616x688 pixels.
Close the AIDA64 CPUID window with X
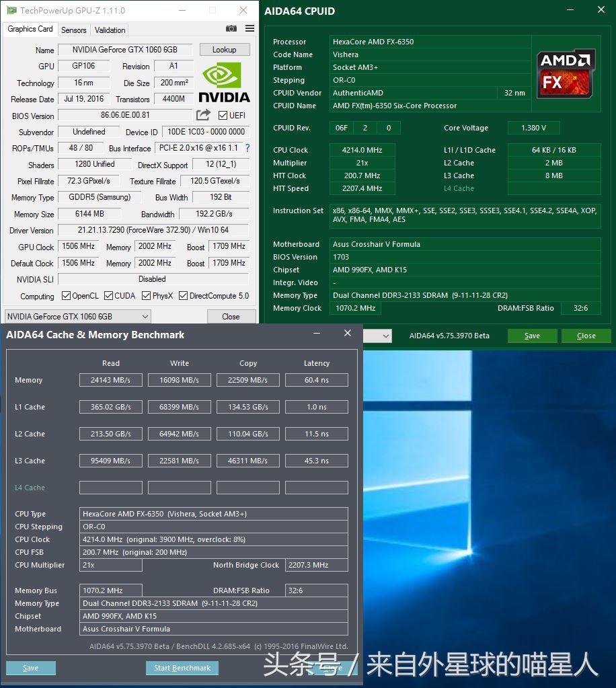(x=601, y=9)
